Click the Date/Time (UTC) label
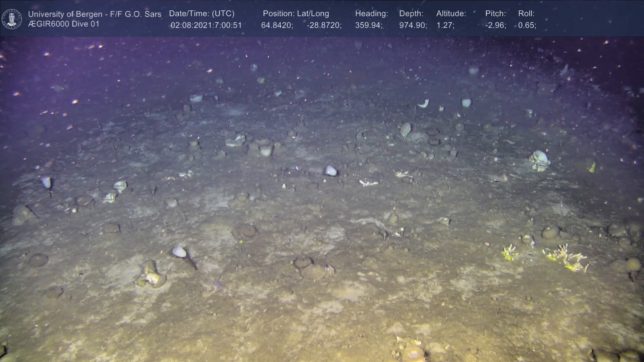 click(202, 14)
